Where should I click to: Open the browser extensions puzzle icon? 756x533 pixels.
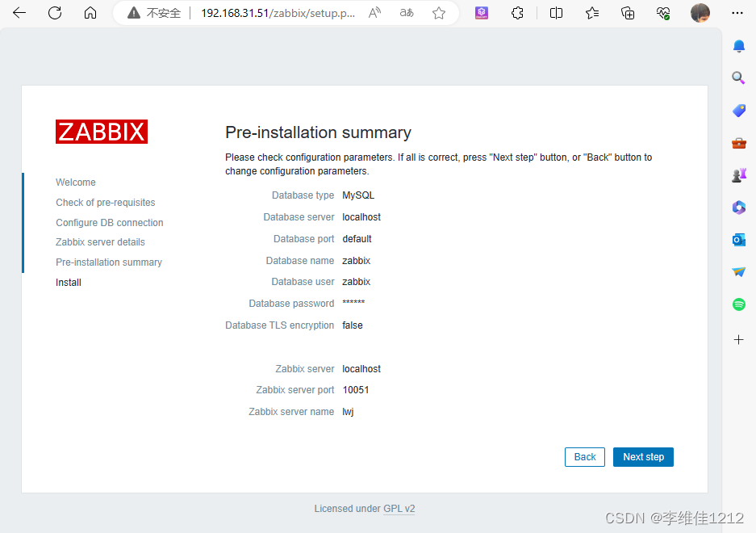click(517, 13)
